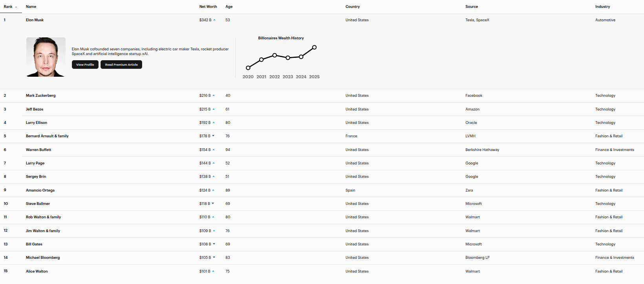Image resolution: width=644 pixels, height=284 pixels.
Task: Click the 2025 wealth history data point
Action: 314,47
